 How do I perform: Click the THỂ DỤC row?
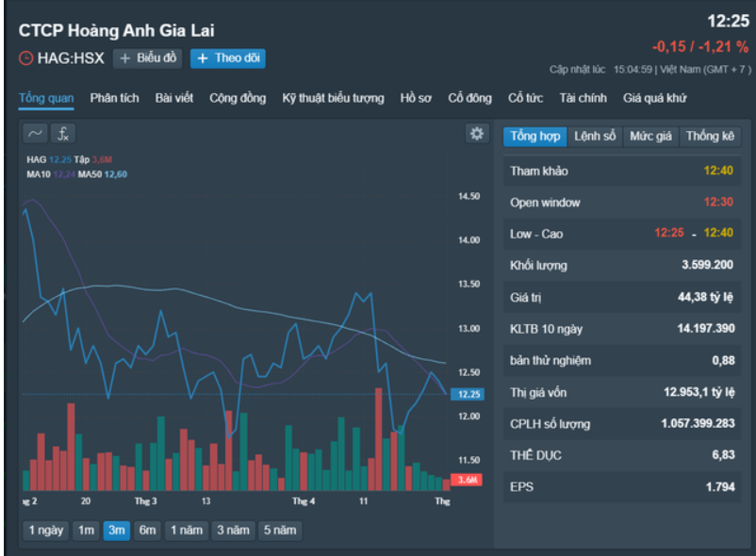(622, 455)
